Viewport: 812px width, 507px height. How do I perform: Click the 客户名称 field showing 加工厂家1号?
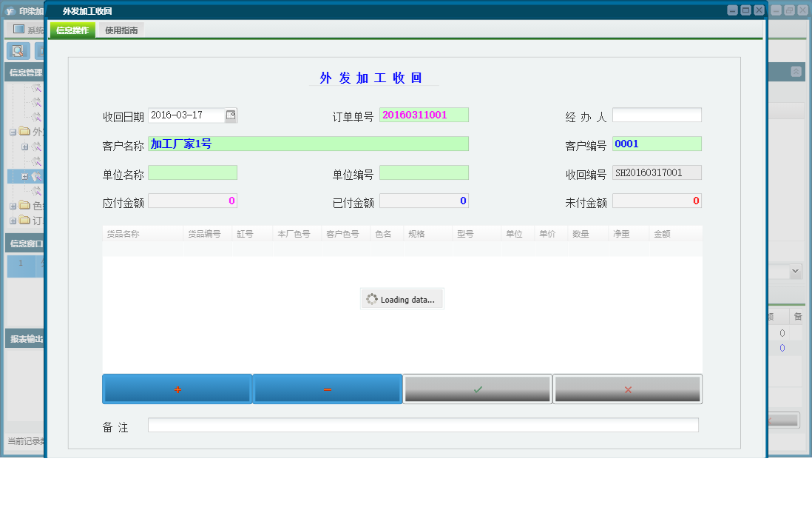(308, 144)
